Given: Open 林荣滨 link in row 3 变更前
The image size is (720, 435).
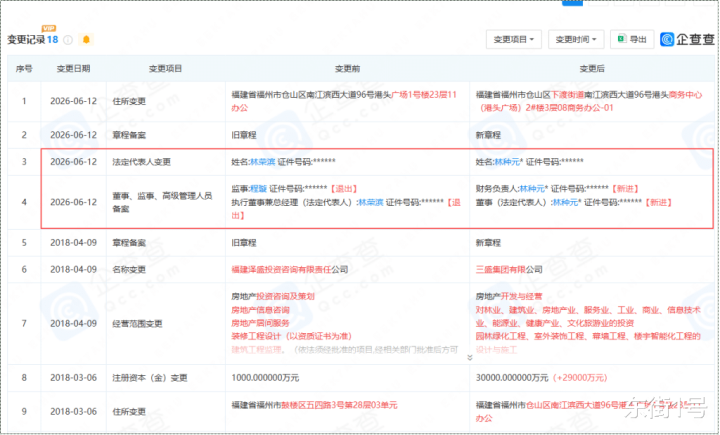Looking at the screenshot, I should (x=262, y=162).
